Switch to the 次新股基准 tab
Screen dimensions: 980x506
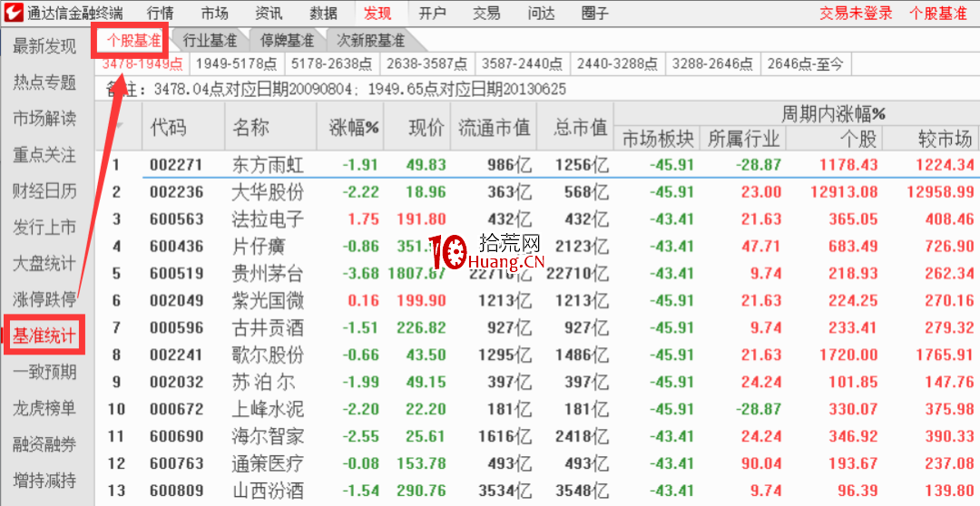click(x=371, y=41)
